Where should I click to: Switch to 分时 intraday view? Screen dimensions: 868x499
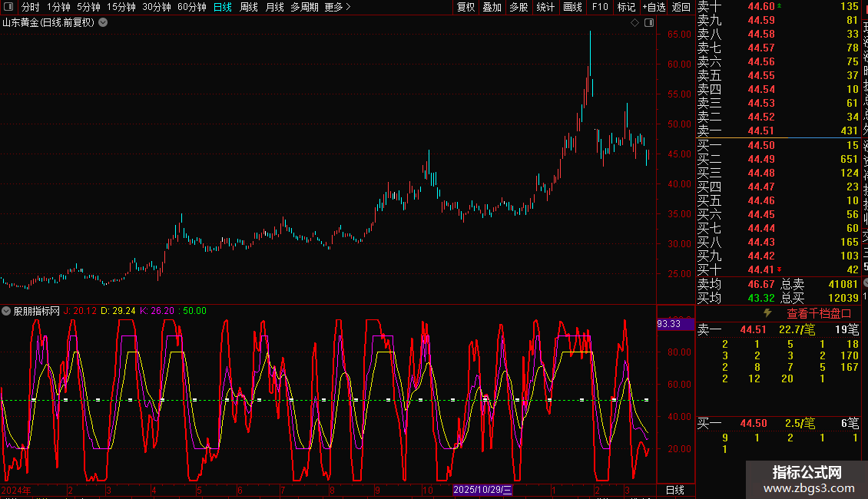point(31,7)
